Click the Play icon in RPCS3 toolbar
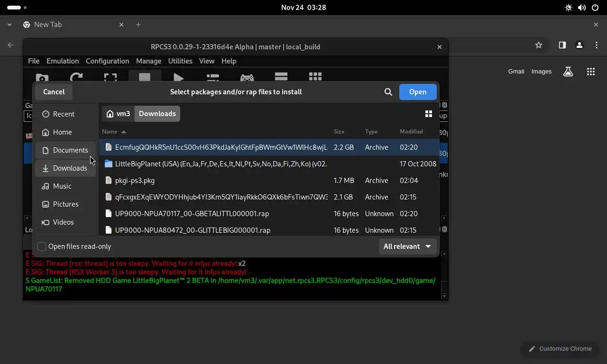Viewport: 607px width, 364px height. pyautogui.click(x=179, y=78)
